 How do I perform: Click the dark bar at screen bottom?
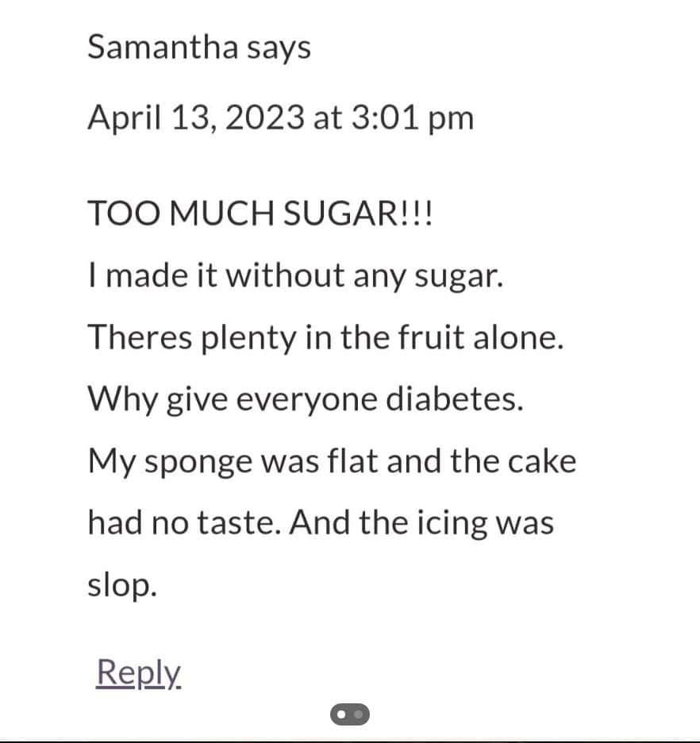pyautogui.click(x=350, y=739)
